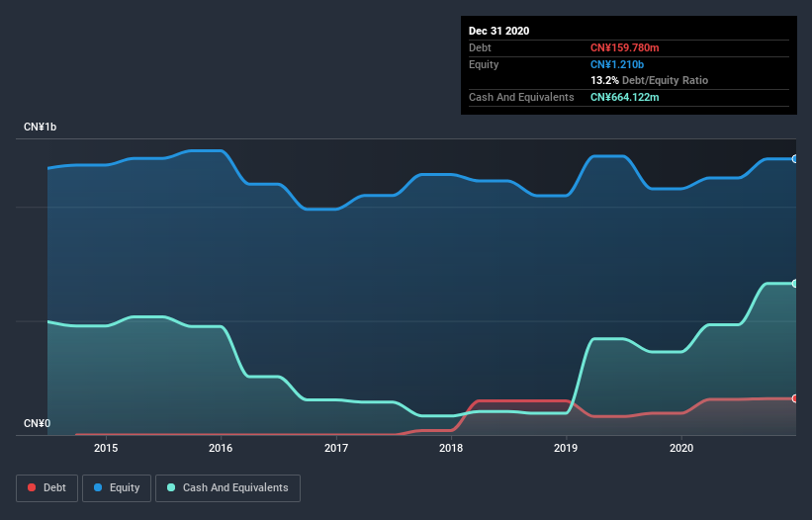The image size is (812, 520).
Task: Click the teal Cash legend dot
Action: [x=171, y=487]
